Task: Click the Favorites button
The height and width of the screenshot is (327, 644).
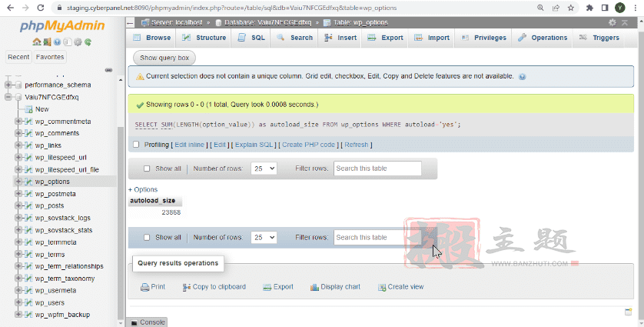Action: (50, 57)
